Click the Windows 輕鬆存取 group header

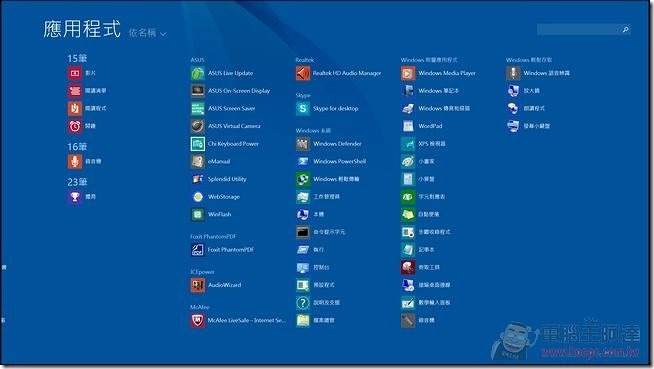[x=529, y=60]
